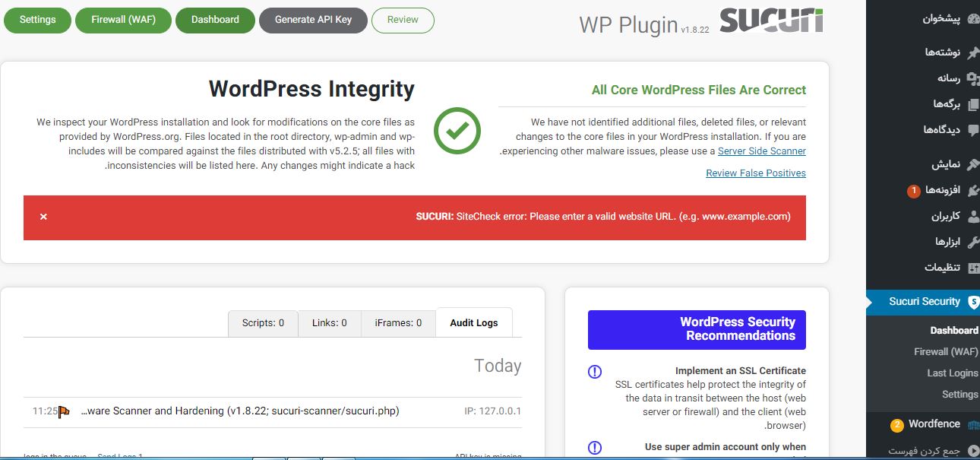Follow the Server Side Scanner link
980x460 pixels.
tap(762, 151)
